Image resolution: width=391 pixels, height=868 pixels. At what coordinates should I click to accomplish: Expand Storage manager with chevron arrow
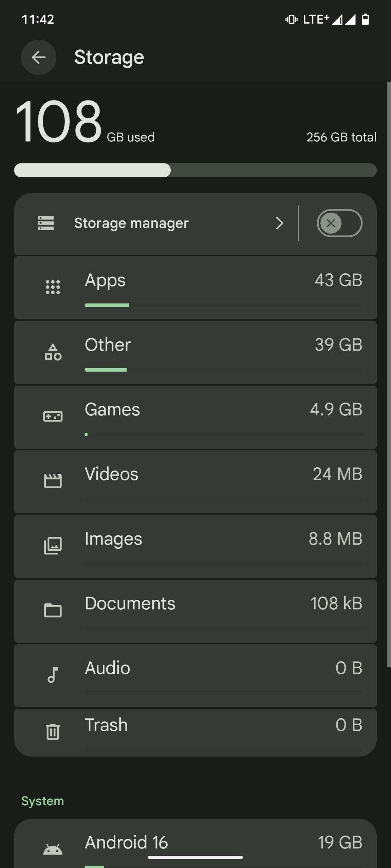pos(279,223)
